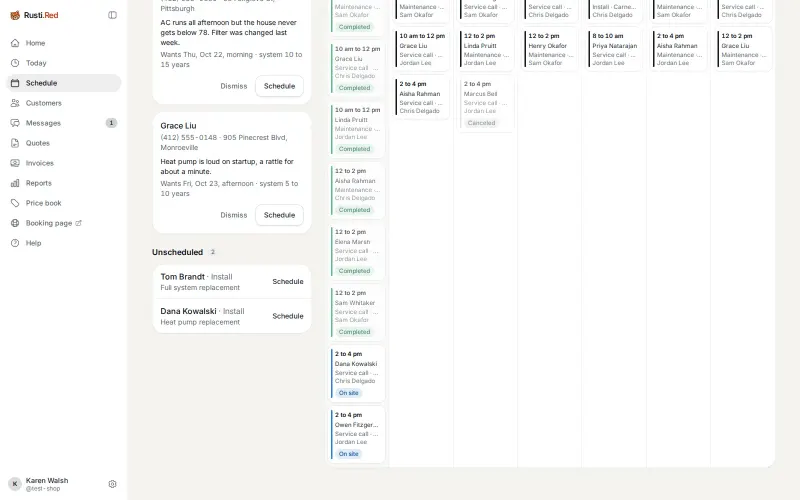
Task: Click Dana Kowalski in the unscheduled list
Action: point(188,311)
